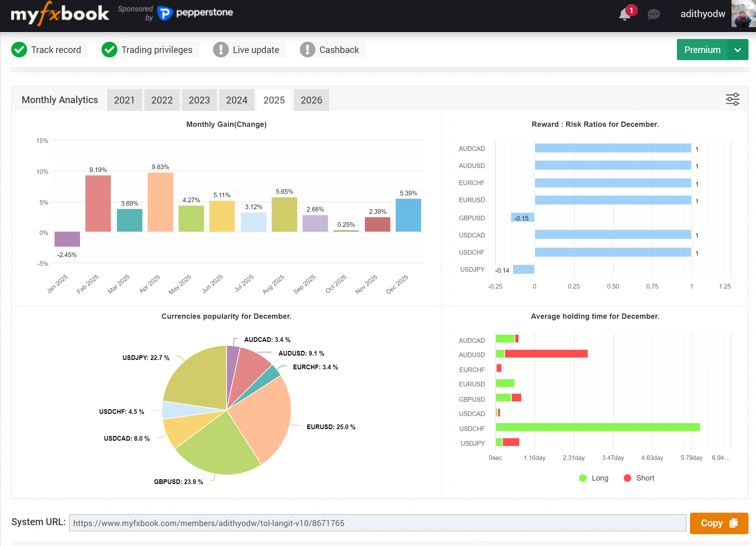Click the Pepperstone sponsor logo
This screenshot has height=546, width=756.
[195, 13]
